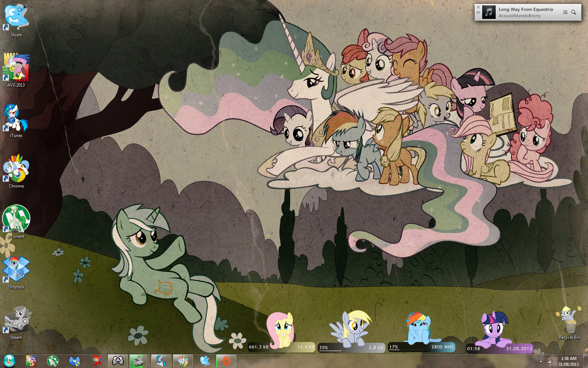Open the Dropbox desktop shortcut
The width and height of the screenshot is (588, 368).
click(16, 272)
